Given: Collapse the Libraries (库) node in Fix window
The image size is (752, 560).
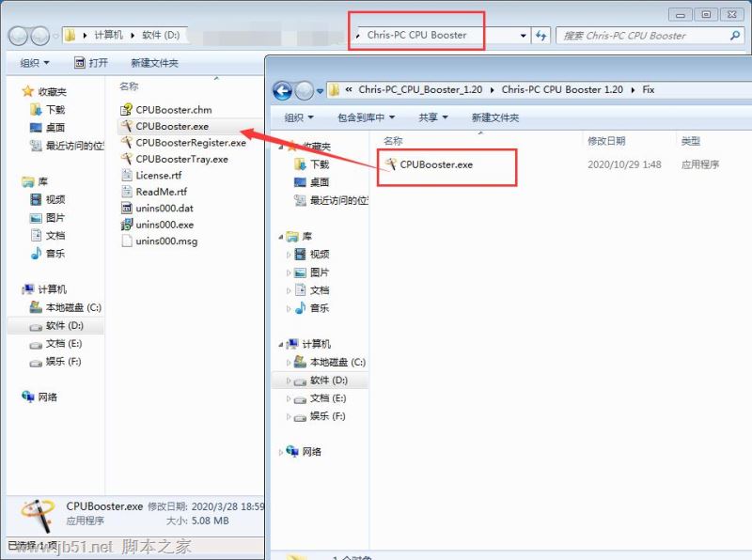Looking at the screenshot, I should (280, 237).
